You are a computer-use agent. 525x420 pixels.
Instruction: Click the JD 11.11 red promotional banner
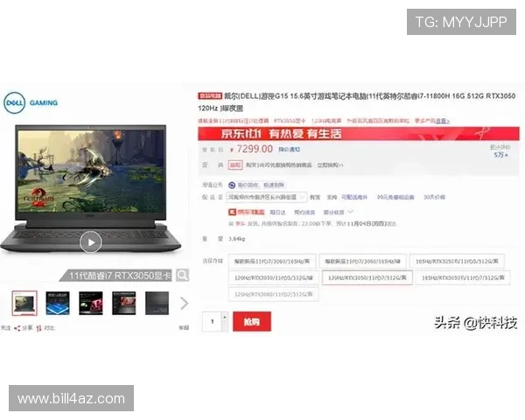click(359, 134)
